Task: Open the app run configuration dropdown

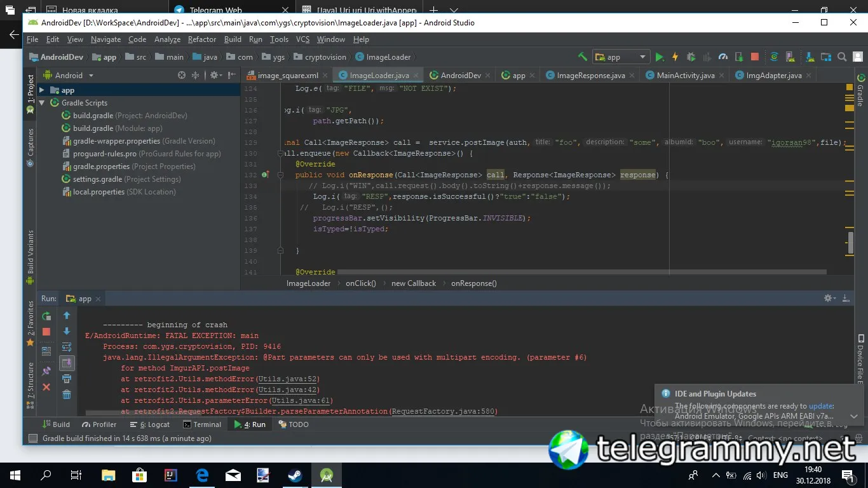Action: [621, 57]
